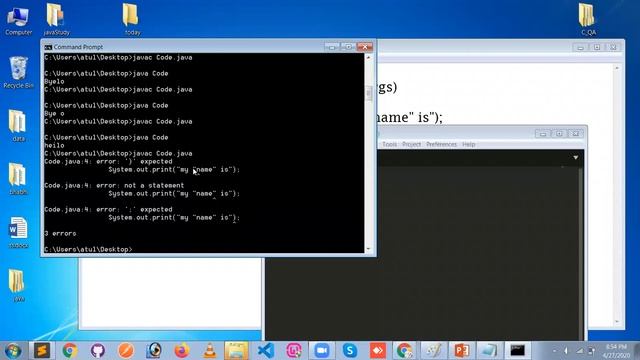Open Help menu in Sublime Text window
The height and width of the screenshot is (360, 640).
(469, 144)
